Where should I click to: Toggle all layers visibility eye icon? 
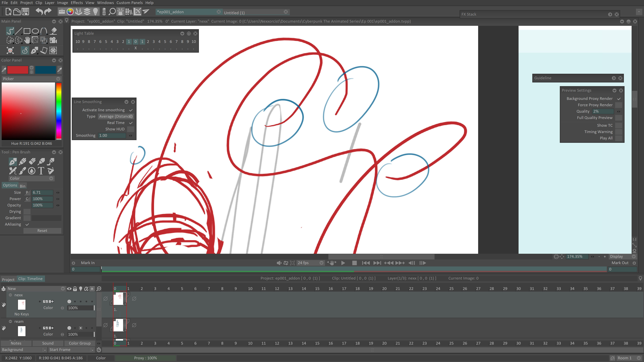coord(69,289)
